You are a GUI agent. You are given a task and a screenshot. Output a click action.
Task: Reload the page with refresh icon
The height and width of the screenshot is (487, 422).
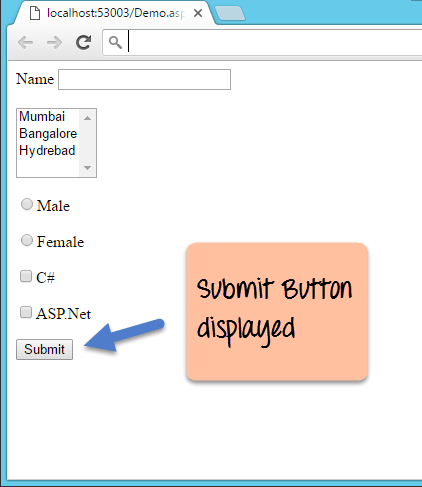[x=83, y=42]
